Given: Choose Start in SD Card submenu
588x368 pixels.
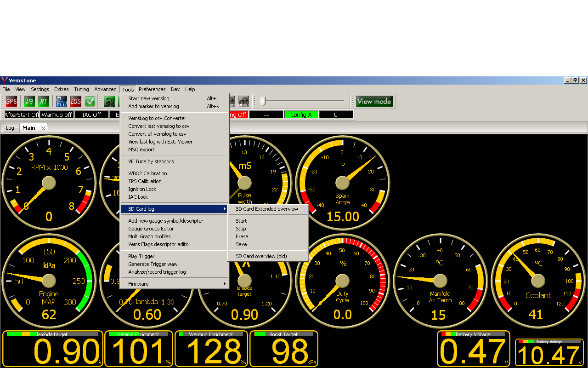Looking at the screenshot, I should pos(268,221).
